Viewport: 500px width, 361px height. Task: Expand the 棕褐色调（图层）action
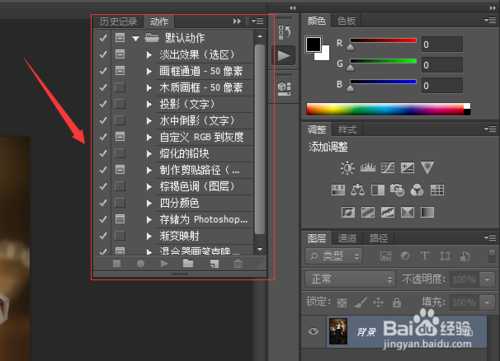tap(149, 187)
